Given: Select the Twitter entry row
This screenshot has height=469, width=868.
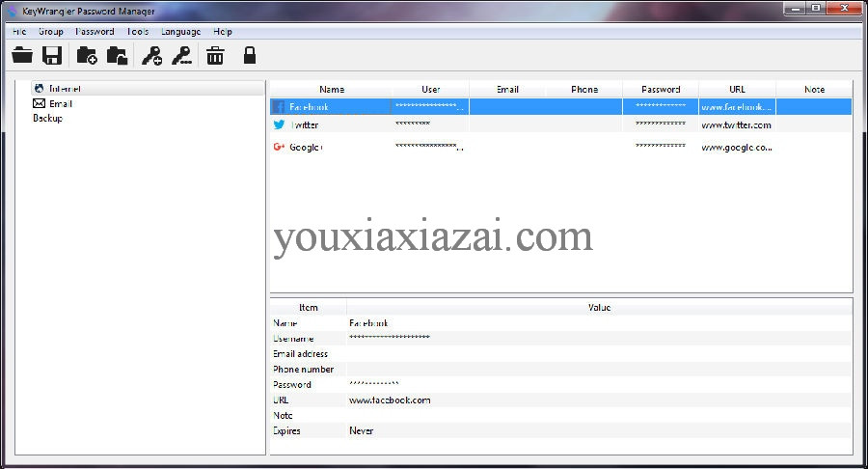Looking at the screenshot, I should pyautogui.click(x=560, y=124).
